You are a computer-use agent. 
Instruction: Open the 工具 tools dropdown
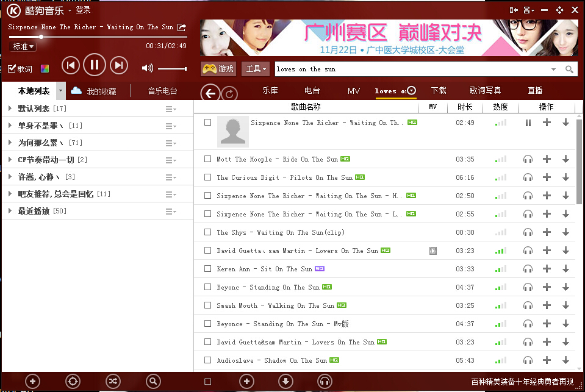[x=256, y=69]
